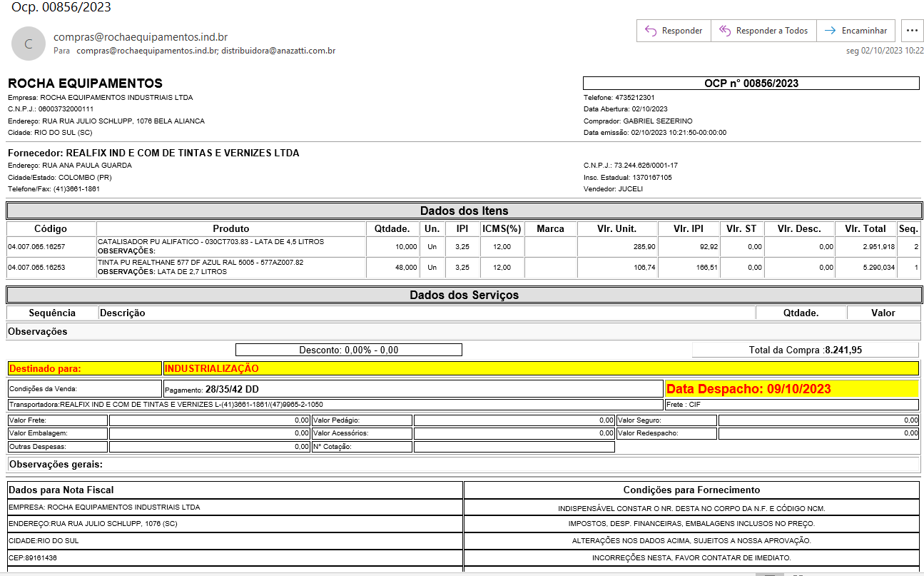Viewport: 924px width, 576px height.
Task: Select the CATALISADOR PU ALIFATICO product row
Action: point(210,242)
